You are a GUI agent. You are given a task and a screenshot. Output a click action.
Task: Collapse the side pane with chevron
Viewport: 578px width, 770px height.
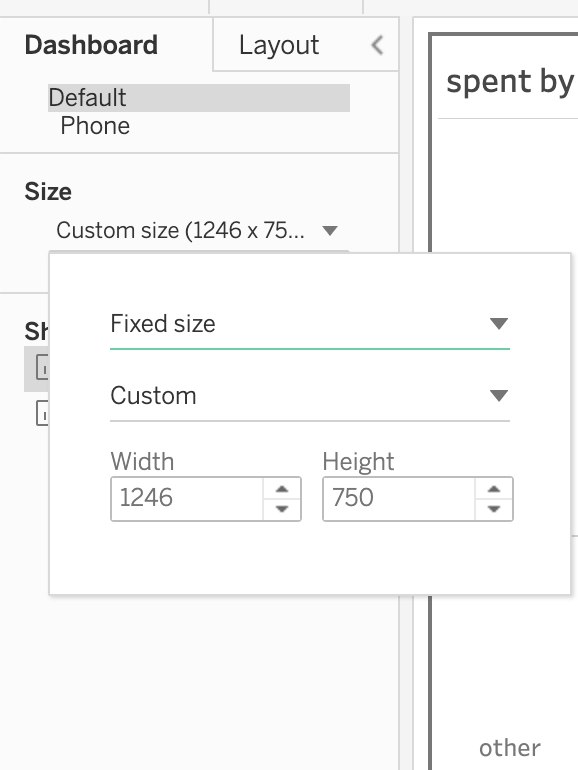point(377,45)
